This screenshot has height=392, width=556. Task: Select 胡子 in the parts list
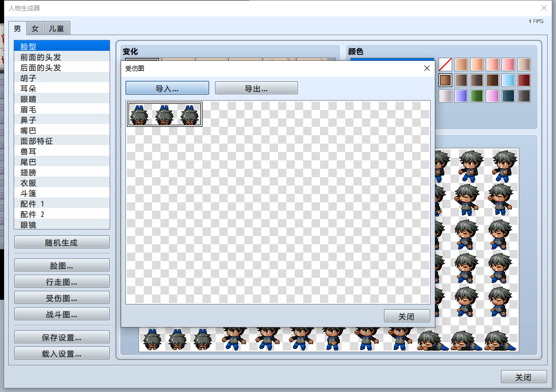tap(62, 78)
